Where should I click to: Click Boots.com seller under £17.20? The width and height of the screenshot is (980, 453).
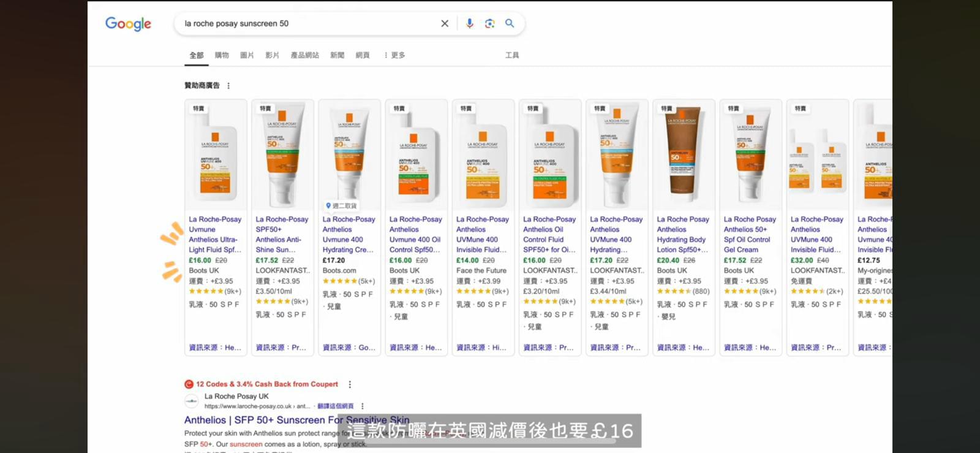click(x=339, y=270)
